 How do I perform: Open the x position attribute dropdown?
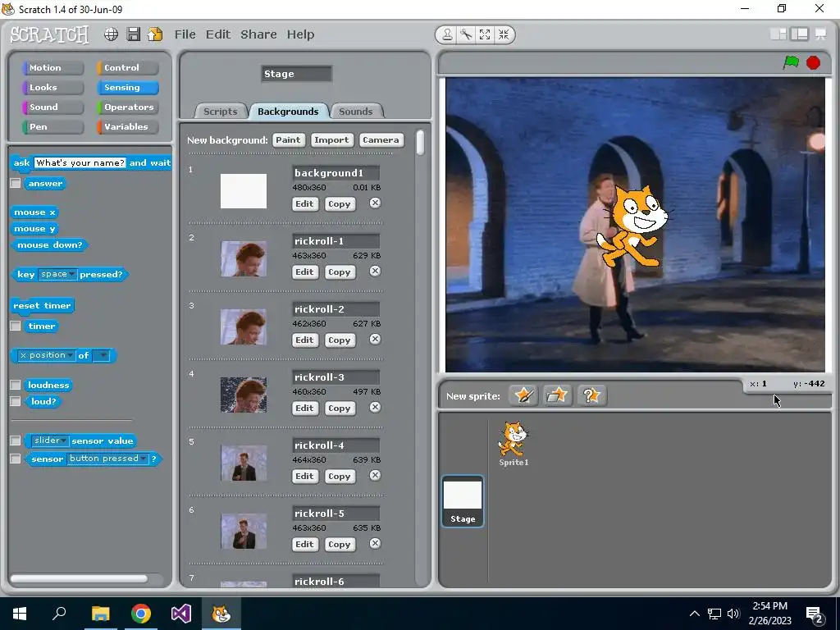[x=47, y=355]
